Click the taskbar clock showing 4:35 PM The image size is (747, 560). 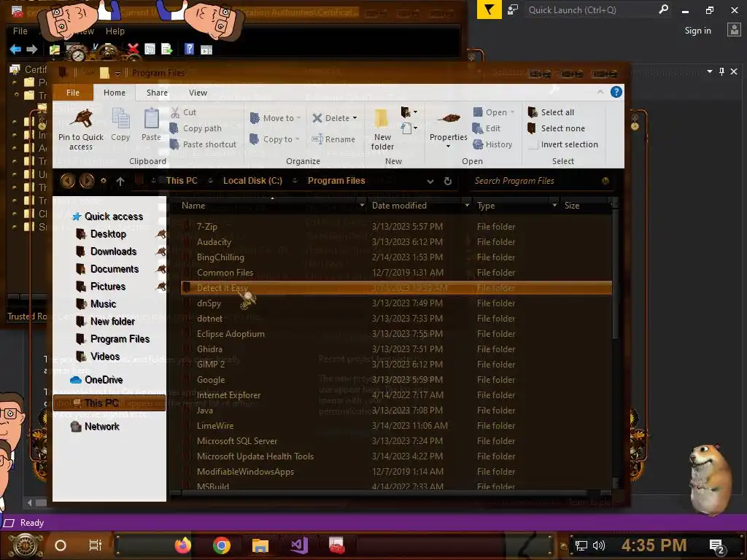coord(654,545)
